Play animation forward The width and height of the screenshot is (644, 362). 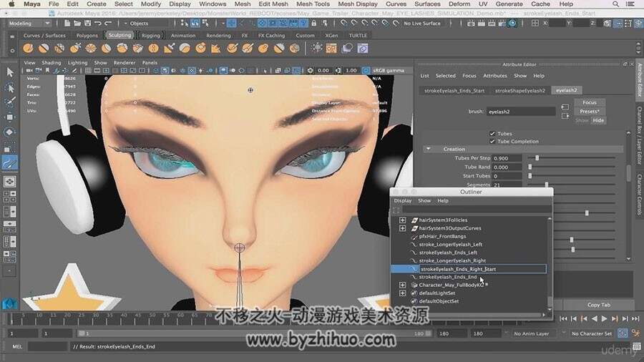tap(604, 318)
